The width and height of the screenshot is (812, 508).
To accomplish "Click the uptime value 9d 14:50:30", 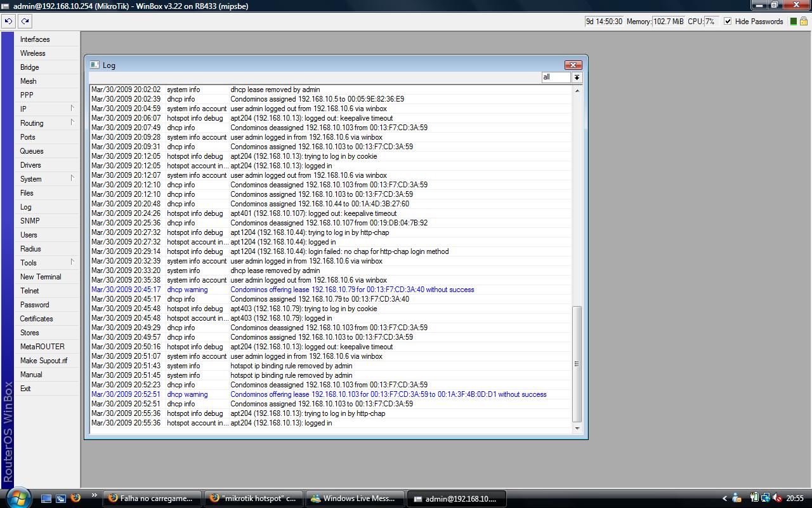I will pyautogui.click(x=604, y=21).
